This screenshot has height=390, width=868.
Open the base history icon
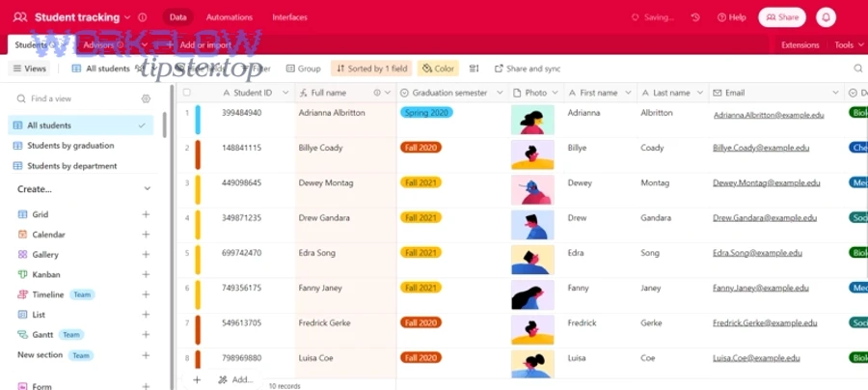[696, 17]
